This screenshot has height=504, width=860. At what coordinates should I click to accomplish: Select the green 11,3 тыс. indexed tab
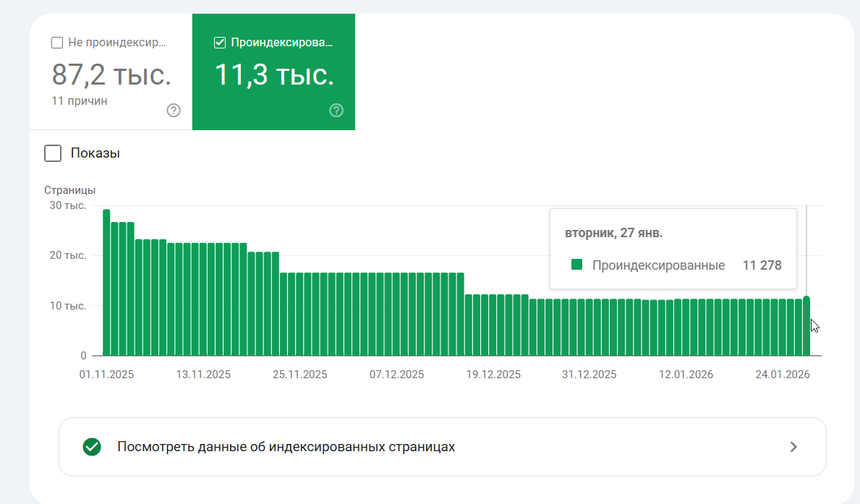(273, 72)
